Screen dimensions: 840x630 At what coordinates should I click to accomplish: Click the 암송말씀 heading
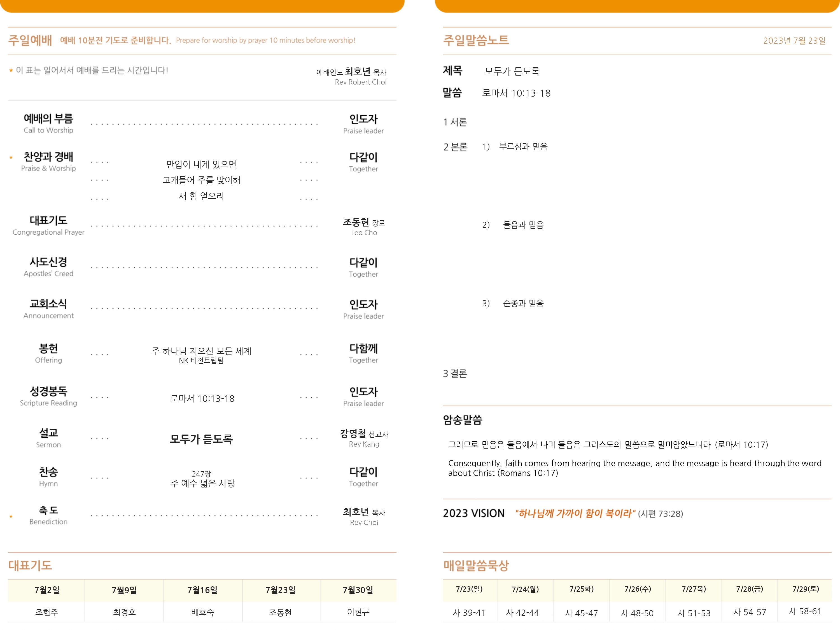coord(462,420)
